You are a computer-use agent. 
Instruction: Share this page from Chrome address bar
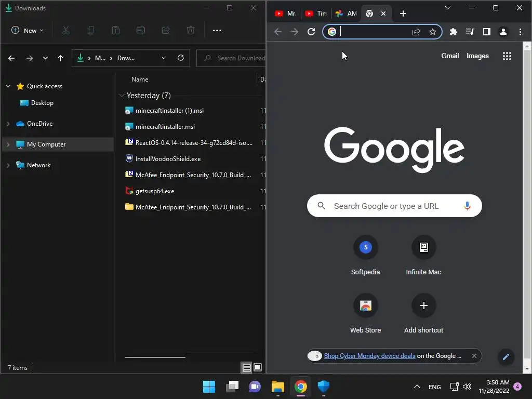coord(416,32)
